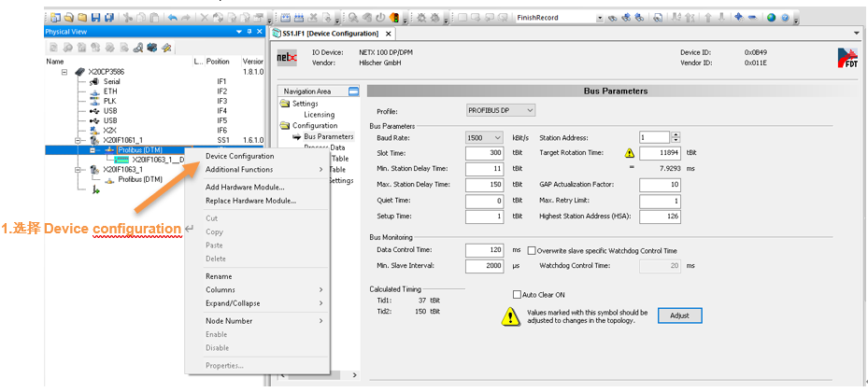Image resolution: width=868 pixels, height=392 pixels.
Task: Close the SS1.IF1 Device Configuration tab
Action: tap(388, 34)
